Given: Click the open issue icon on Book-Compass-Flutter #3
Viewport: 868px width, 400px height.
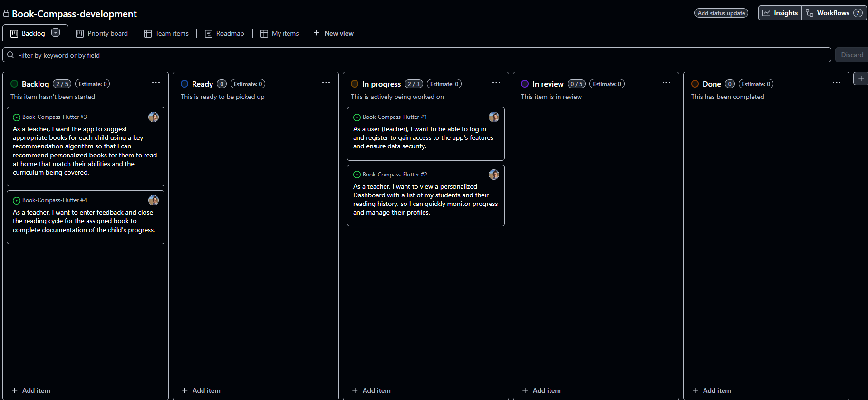Looking at the screenshot, I should point(17,117).
